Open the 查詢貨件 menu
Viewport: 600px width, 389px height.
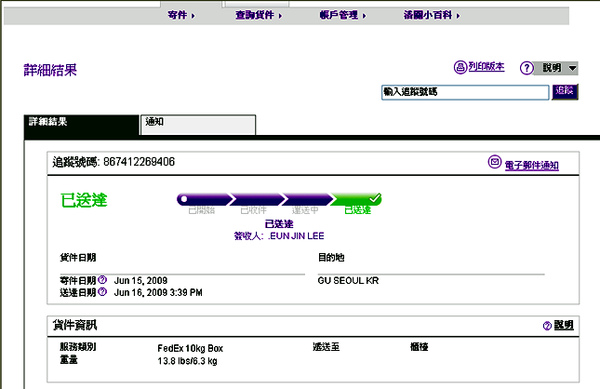(259, 15)
